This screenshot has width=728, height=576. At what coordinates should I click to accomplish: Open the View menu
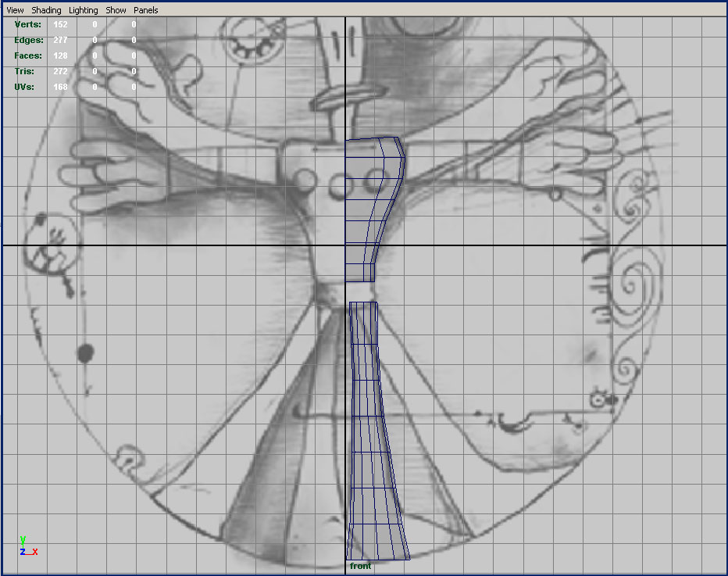pos(15,10)
